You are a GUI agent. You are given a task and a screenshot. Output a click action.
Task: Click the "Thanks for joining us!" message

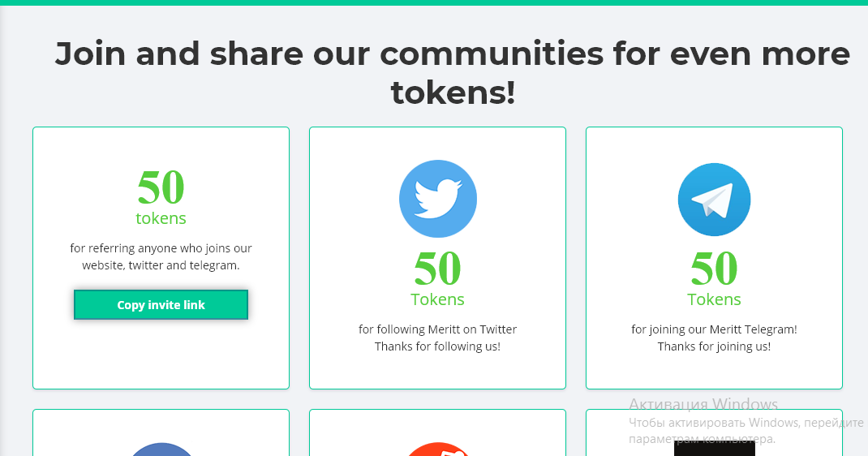pos(714,346)
